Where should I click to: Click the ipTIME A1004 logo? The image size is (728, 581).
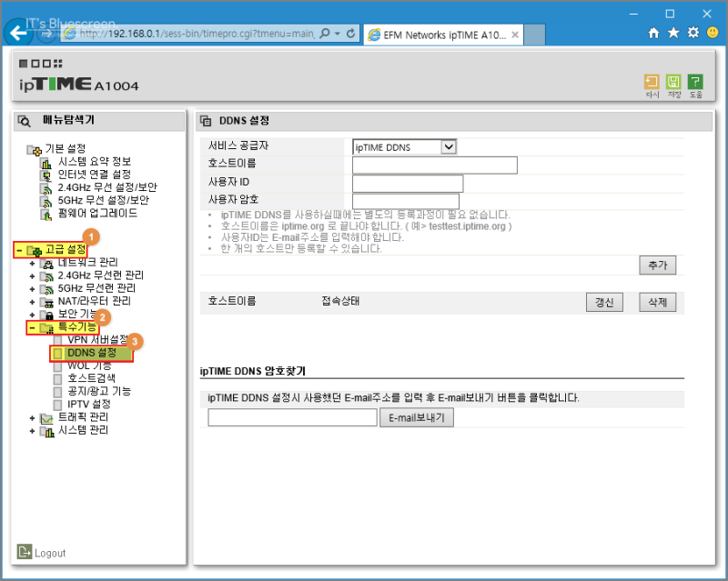point(79,85)
